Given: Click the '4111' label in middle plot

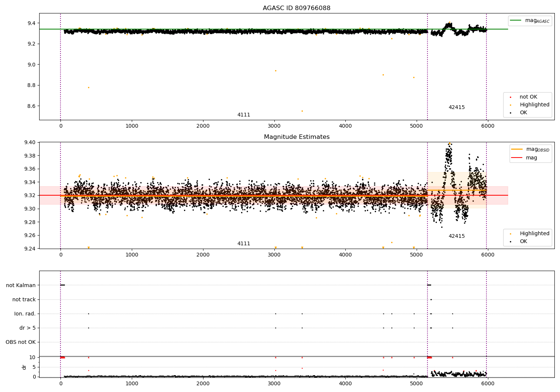Looking at the screenshot, I should [244, 244].
